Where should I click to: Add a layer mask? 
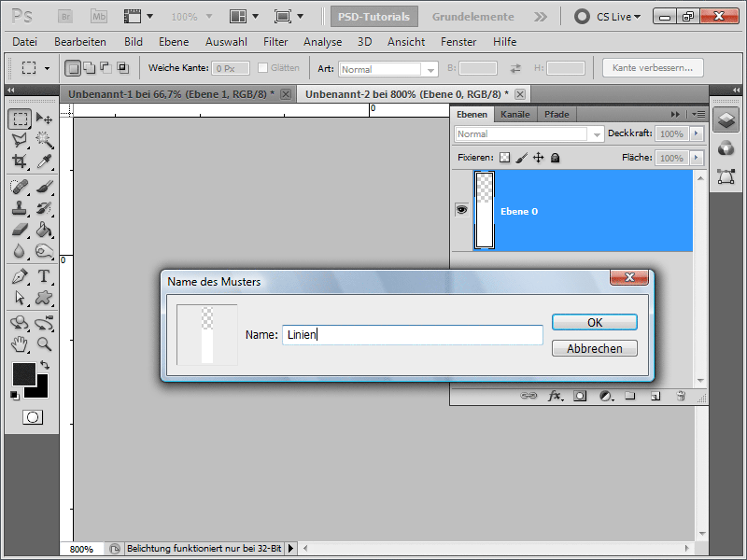coord(580,396)
